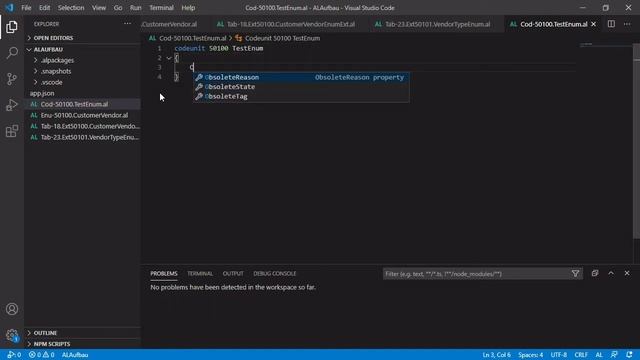Screen dimensions: 640x360
Task: Open the Explorer view in activity bar
Action: tap(12, 27)
